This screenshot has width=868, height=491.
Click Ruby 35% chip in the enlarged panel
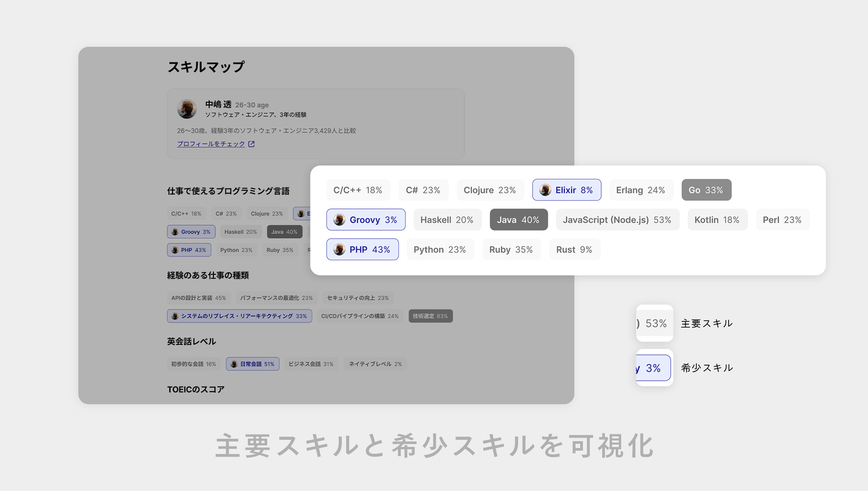511,249
